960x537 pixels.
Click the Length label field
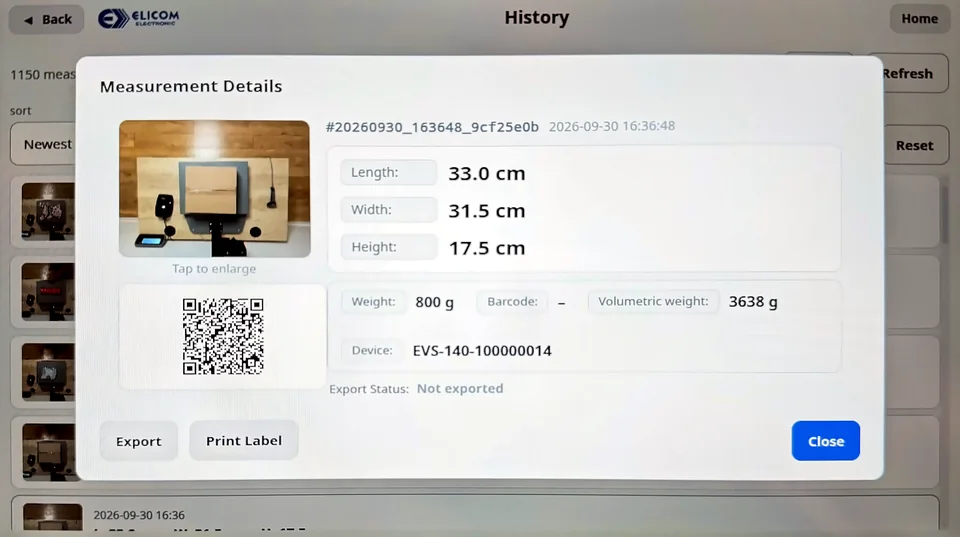click(x=388, y=173)
